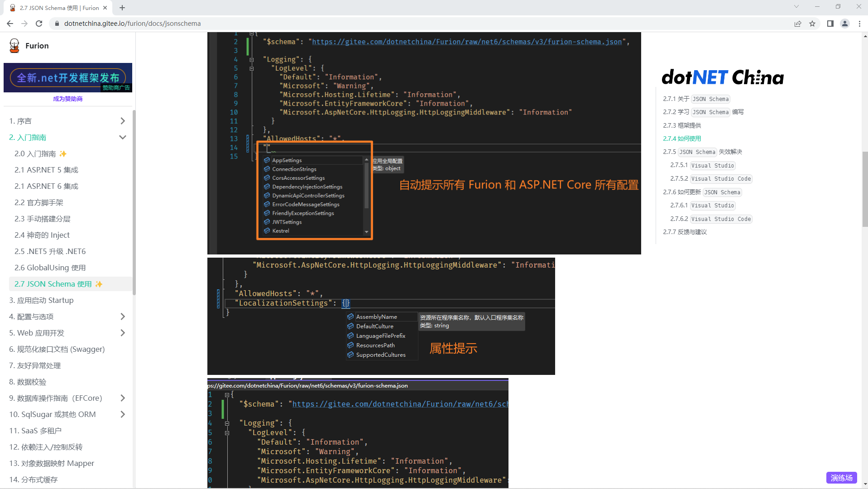The image size is (868, 489).
Task: Click the LocalizationSettings property hints screenshot
Action: [x=381, y=316]
